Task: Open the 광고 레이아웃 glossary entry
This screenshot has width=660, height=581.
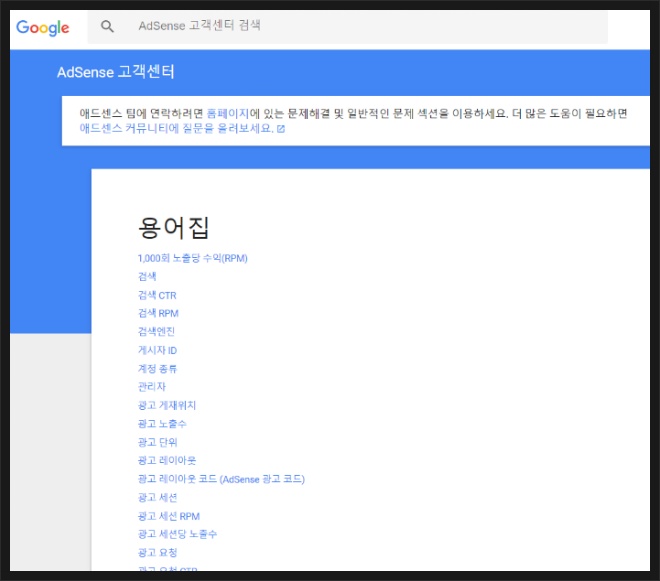Action: click(167, 461)
